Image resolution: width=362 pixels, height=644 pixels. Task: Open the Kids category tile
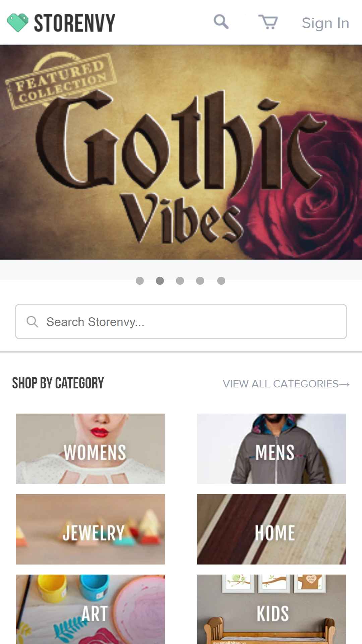coord(271,609)
